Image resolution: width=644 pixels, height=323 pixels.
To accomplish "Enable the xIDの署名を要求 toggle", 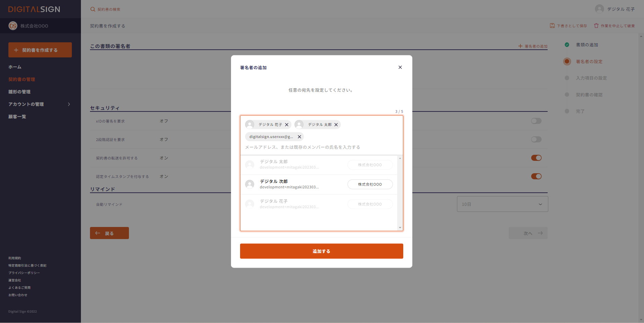I will point(536,121).
